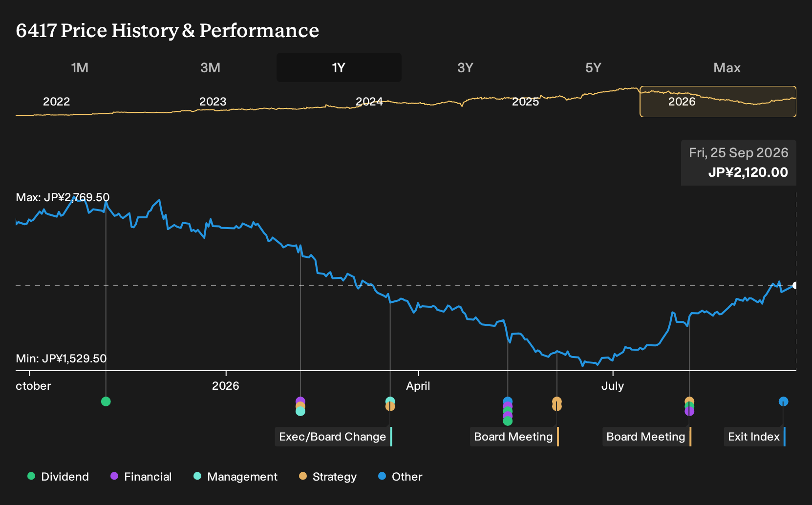Click orange Strategy marker on Exec/Board Change line

[x=390, y=407]
